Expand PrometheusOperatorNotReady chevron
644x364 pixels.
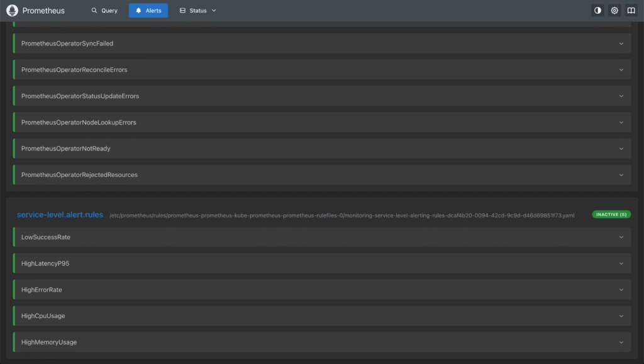tap(621, 149)
